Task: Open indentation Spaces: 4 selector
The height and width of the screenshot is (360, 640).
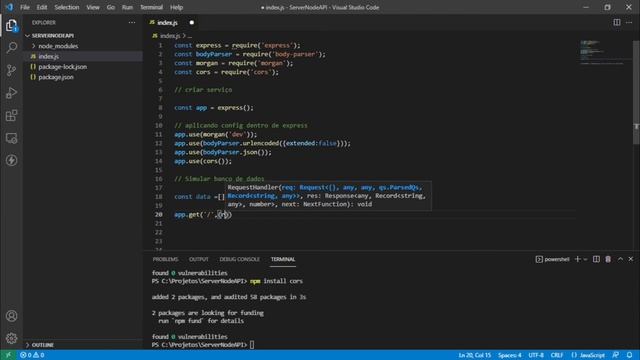Action: click(x=509, y=355)
